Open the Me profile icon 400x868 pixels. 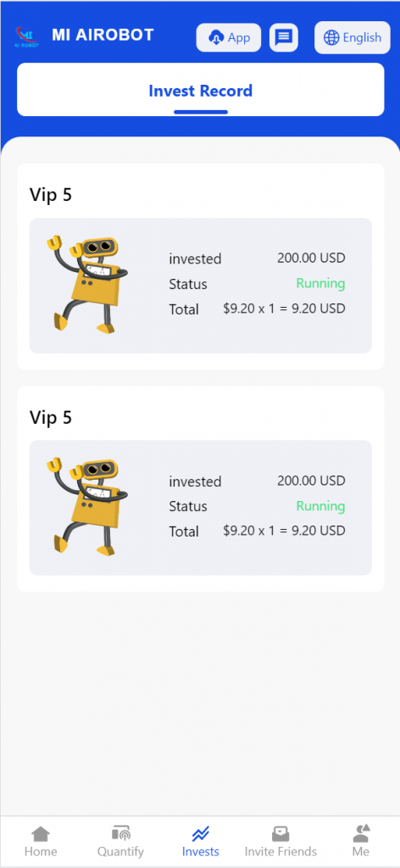[361, 833]
